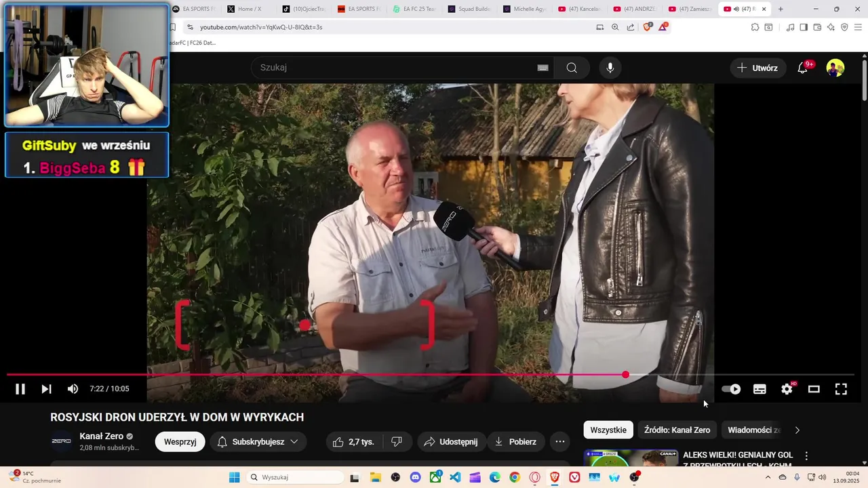Switch to the 'Home / X' tab
The image size is (868, 488).
pos(248,9)
